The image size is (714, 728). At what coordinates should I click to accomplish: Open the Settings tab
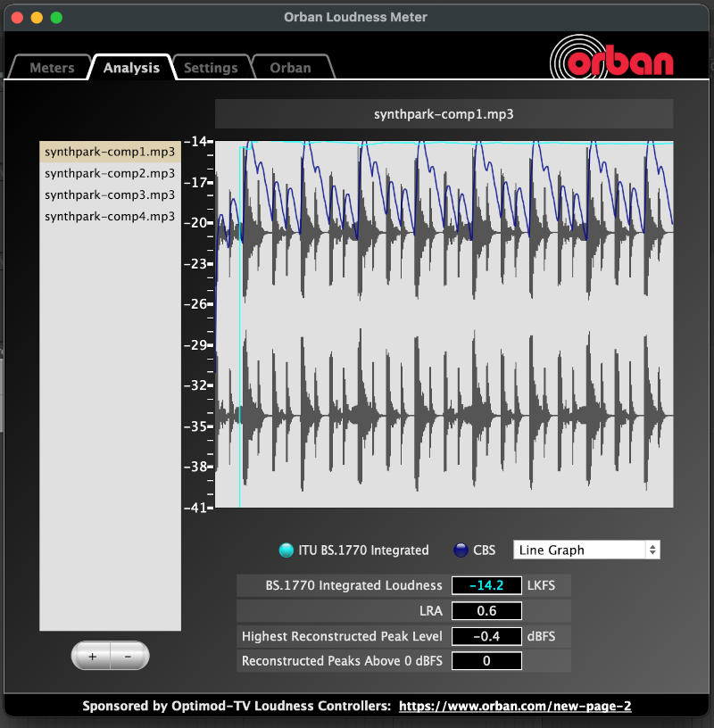[x=211, y=68]
